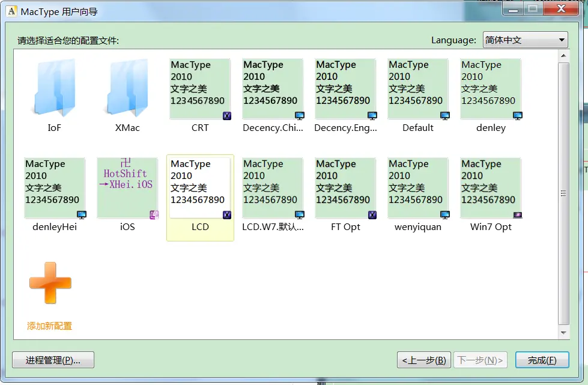Open 进程管理(P)... process manager

[x=53, y=360]
